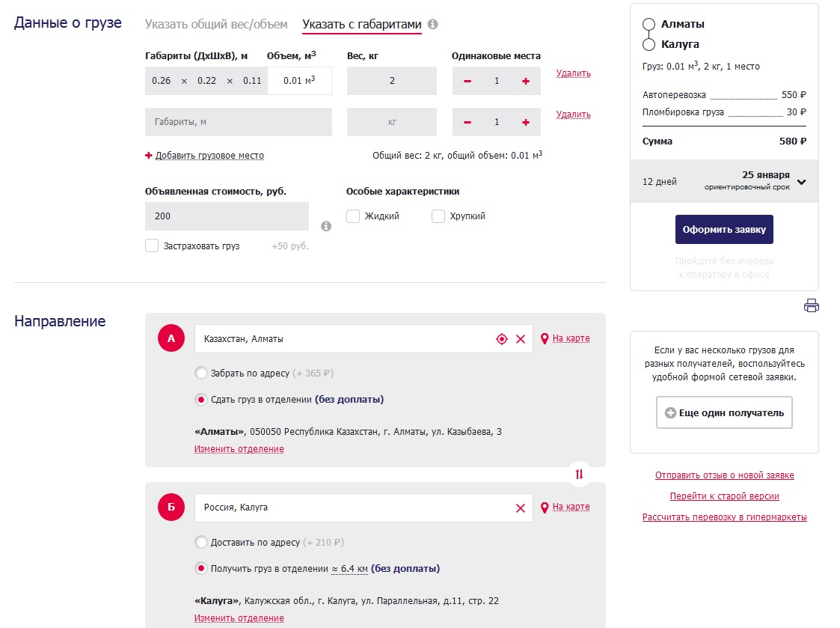Expand the 12 дней delivery term details

802,182
